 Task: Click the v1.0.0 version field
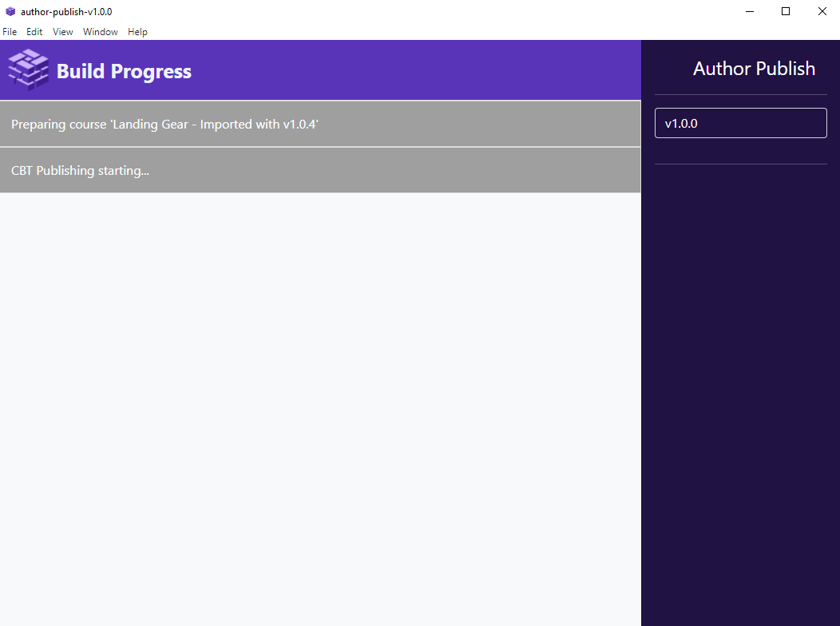tap(740, 123)
